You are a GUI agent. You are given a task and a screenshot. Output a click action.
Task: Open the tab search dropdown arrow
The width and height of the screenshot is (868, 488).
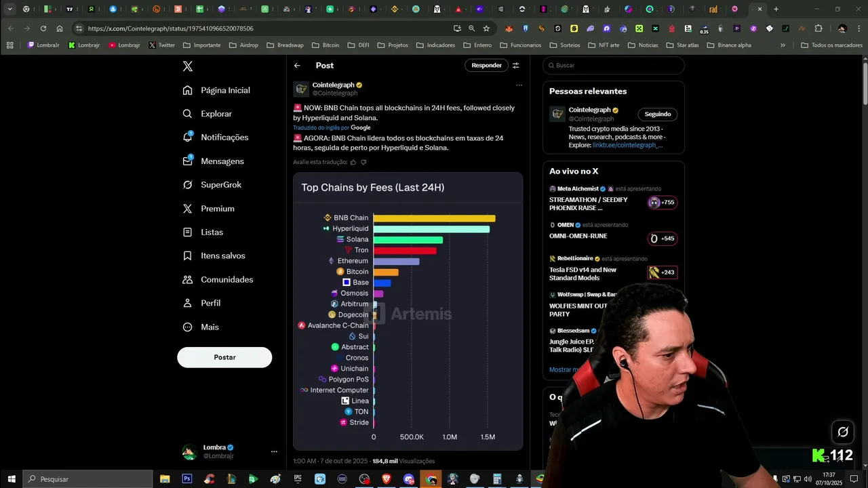tap(9, 9)
